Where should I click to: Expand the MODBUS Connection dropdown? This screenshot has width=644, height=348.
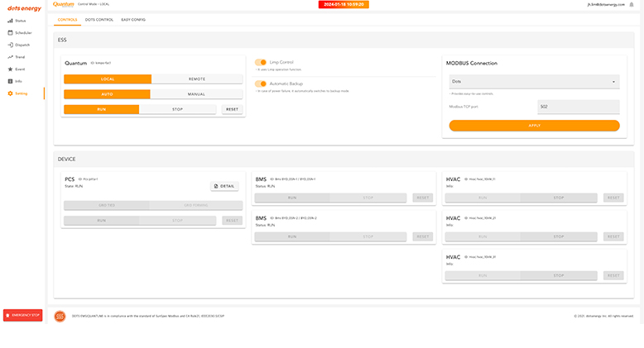coord(534,82)
